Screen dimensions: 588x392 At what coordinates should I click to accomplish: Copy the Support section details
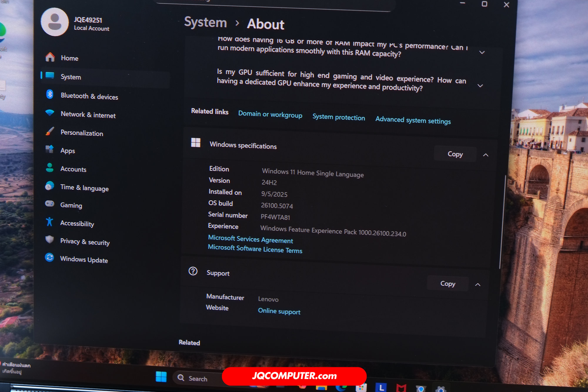tap(448, 283)
